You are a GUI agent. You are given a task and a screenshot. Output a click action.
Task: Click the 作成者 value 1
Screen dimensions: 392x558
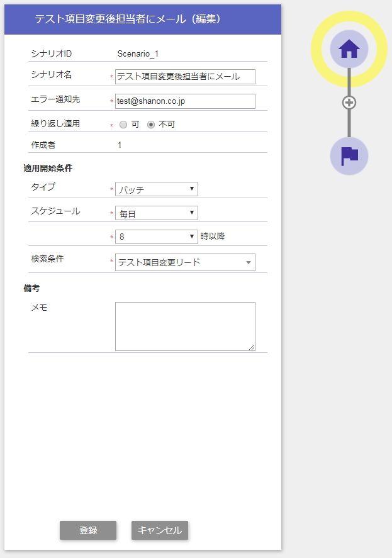(x=120, y=145)
